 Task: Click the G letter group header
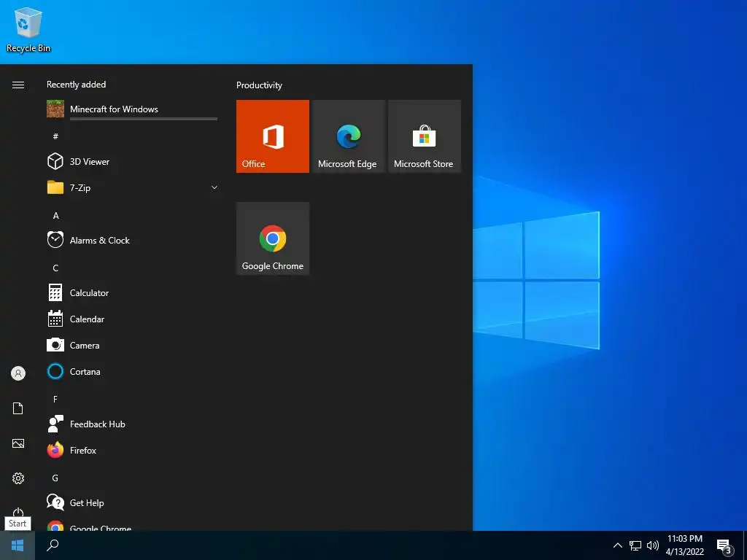[55, 478]
